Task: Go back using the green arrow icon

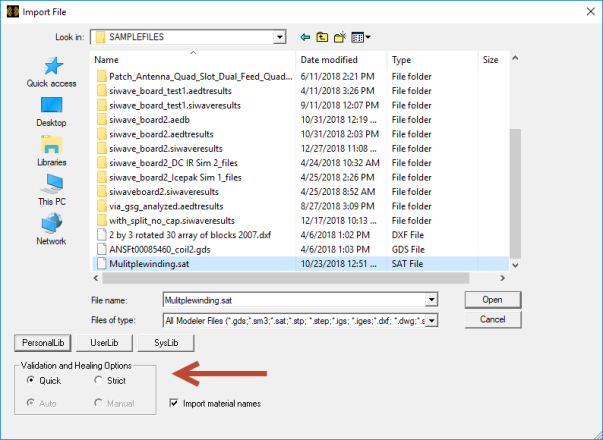Action: coord(305,37)
